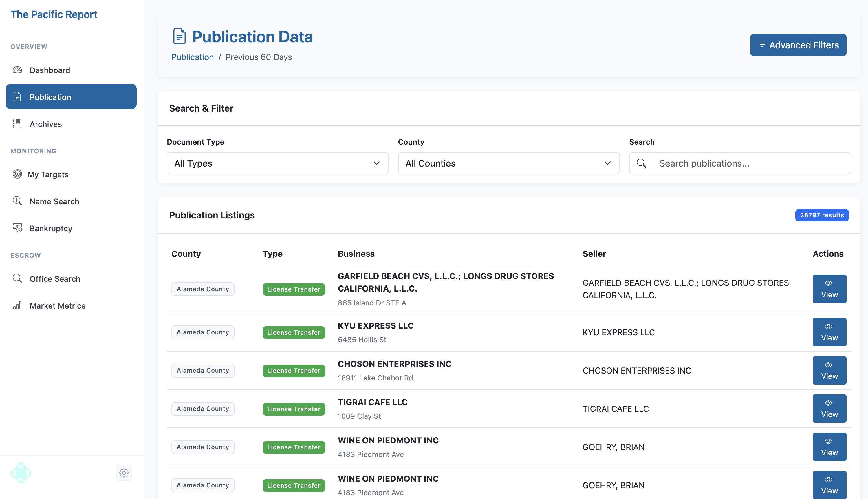Click the Bankruptcy money icon
The image size is (868, 499).
17,228
